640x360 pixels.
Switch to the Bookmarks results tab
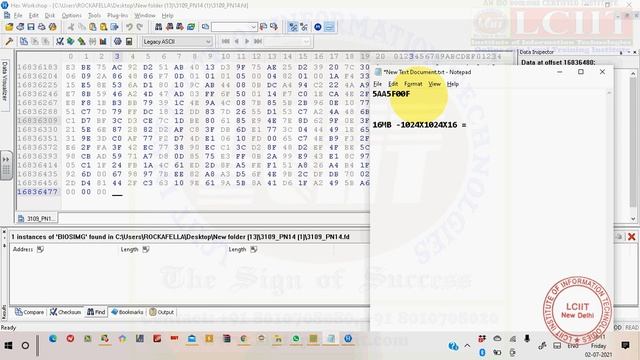[127, 312]
